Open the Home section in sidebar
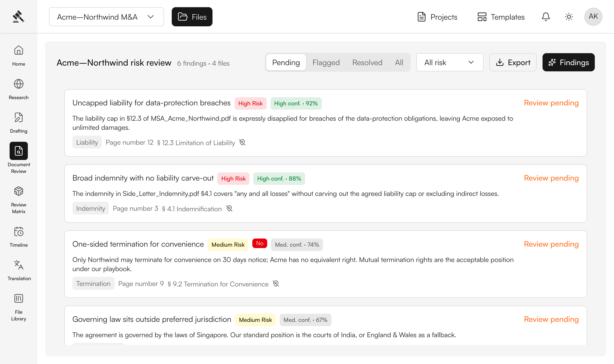The width and height of the screenshot is (614, 364). 19,56
